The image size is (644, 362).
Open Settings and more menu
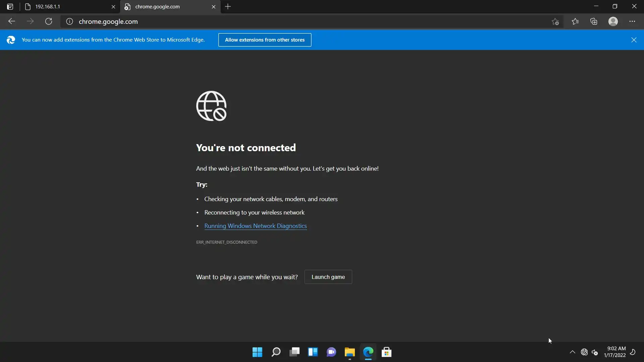tap(632, 21)
